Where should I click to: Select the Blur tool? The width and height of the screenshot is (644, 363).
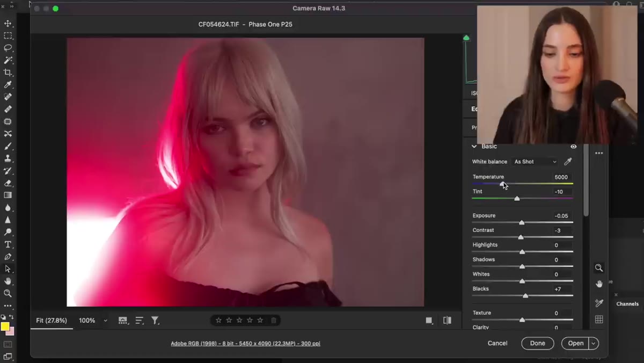(8, 208)
